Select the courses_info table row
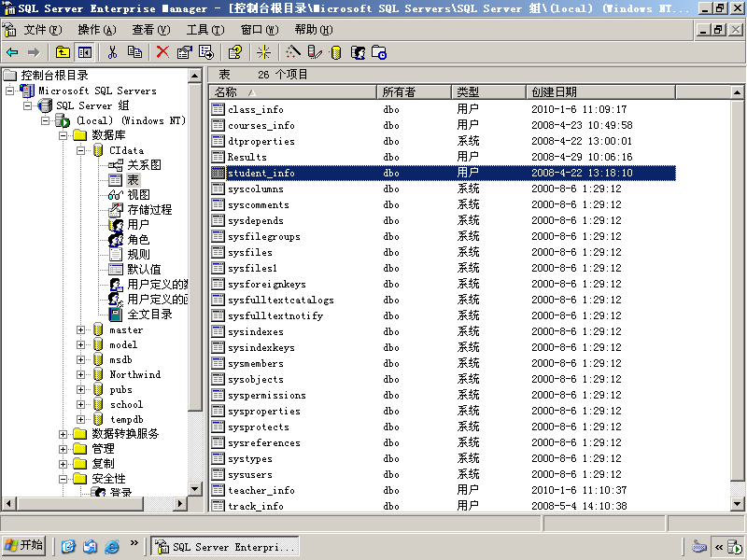This screenshot has width=747, height=560. click(x=443, y=125)
